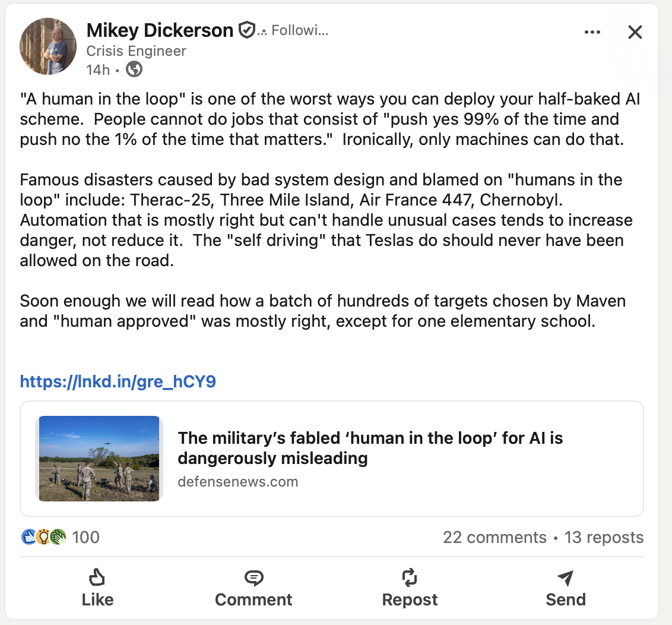This screenshot has width=672, height=625.
Task: Click the globe public visibility icon
Action: pos(135,70)
